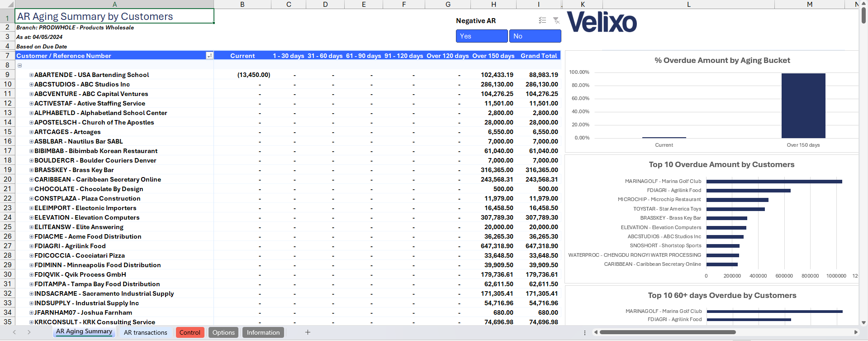Select the 316,365.00 Grand Total cell
The image size is (868, 341).
tap(539, 170)
